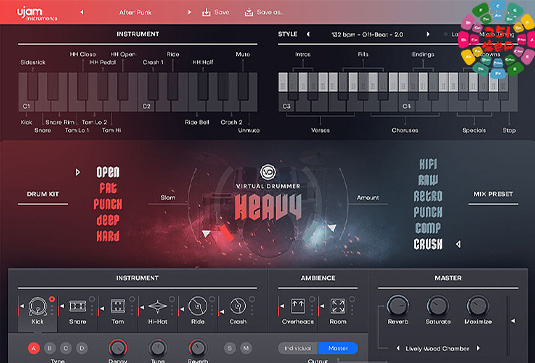Select the Ride cymbal channel icon

click(198, 306)
